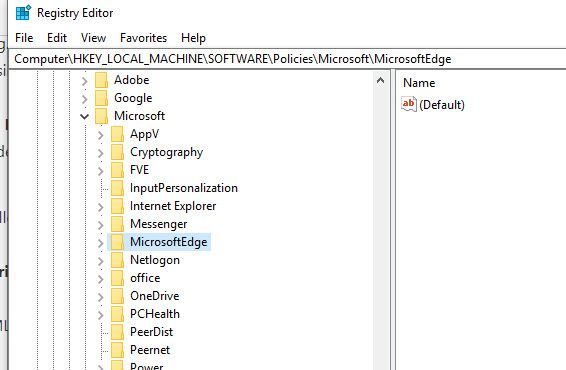Viewport: 566px width, 370px height.
Task: Select the office key label
Action: (x=145, y=278)
